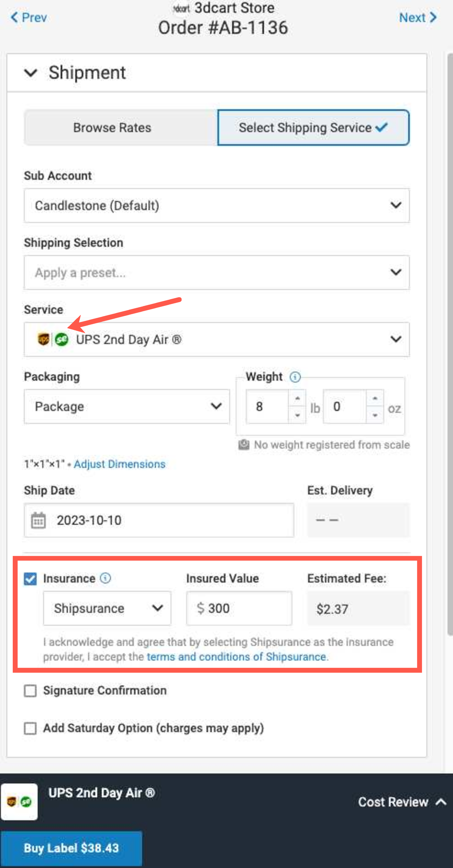Click the Insured Value input field
Viewport: 453px width, 868px height.
pos(239,608)
